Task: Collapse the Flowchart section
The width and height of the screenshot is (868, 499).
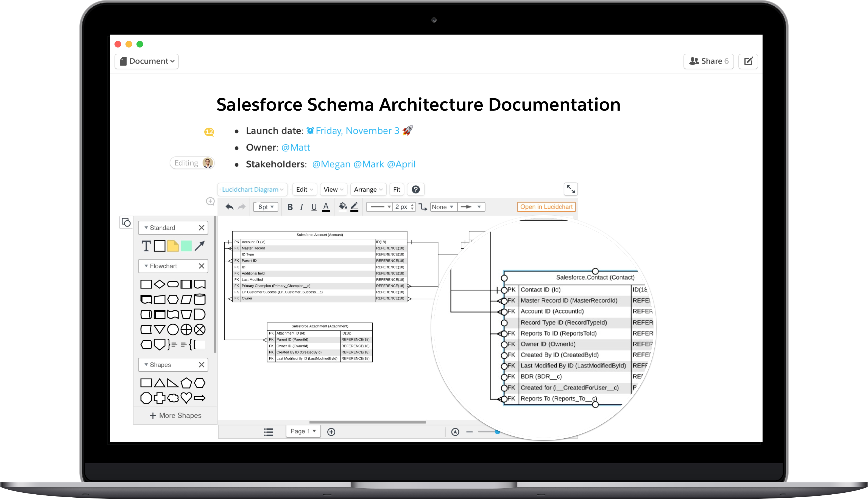Action: coord(146,266)
